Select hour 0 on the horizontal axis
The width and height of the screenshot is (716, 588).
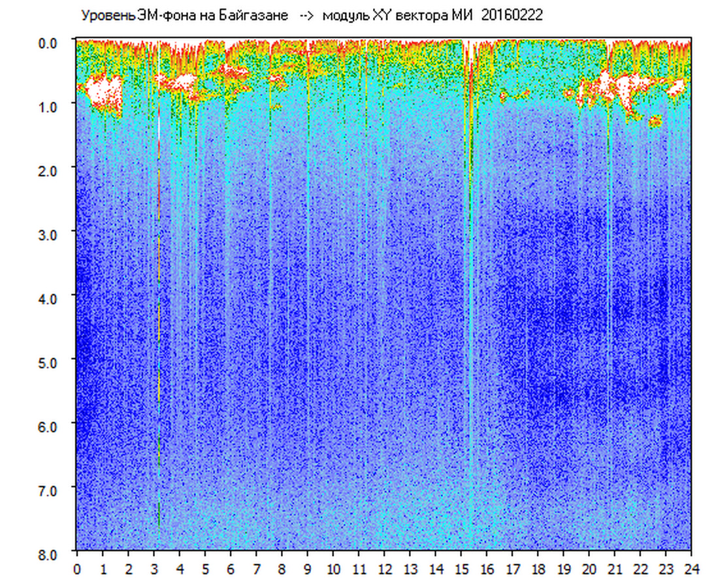coord(77,570)
